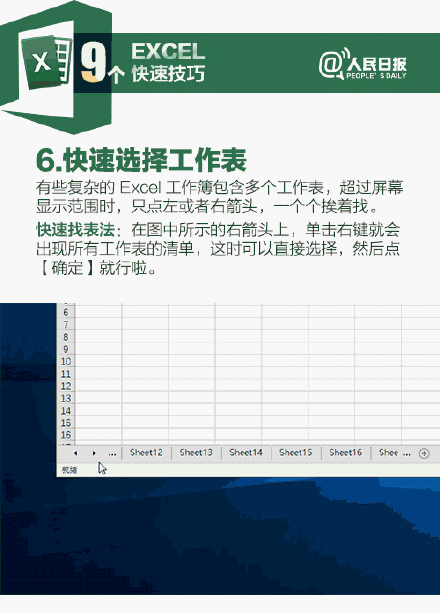Select row header 7
This screenshot has width=440, height=613.
[x=66, y=324]
